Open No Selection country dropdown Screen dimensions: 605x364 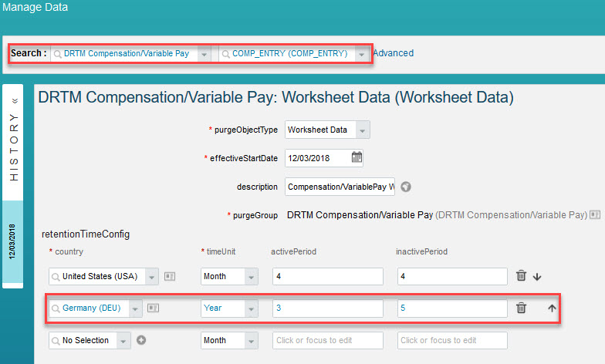click(x=123, y=341)
